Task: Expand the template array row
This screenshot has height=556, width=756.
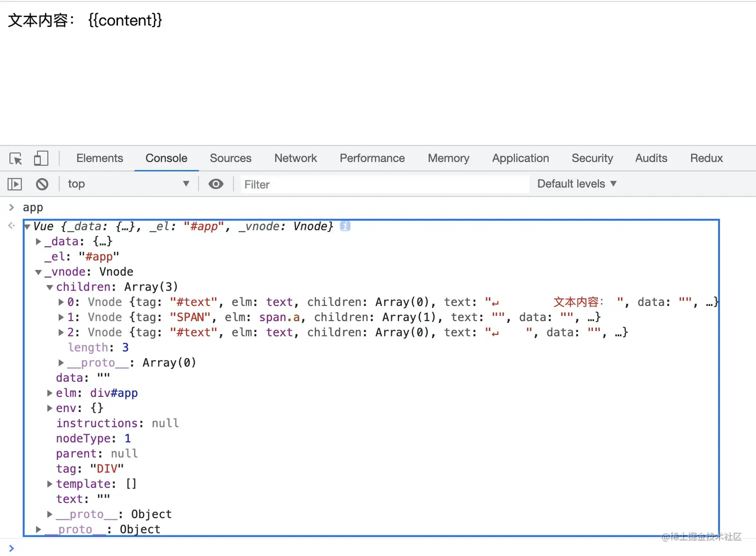Action: click(50, 484)
